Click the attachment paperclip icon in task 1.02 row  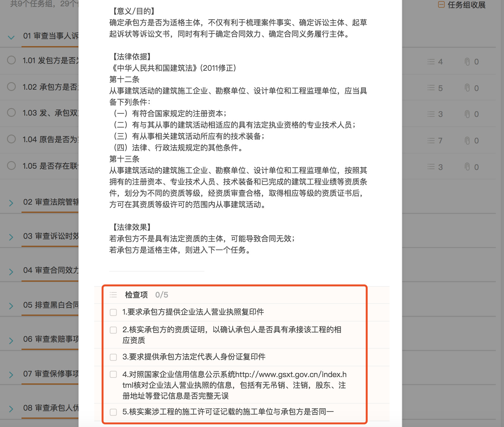[467, 88]
